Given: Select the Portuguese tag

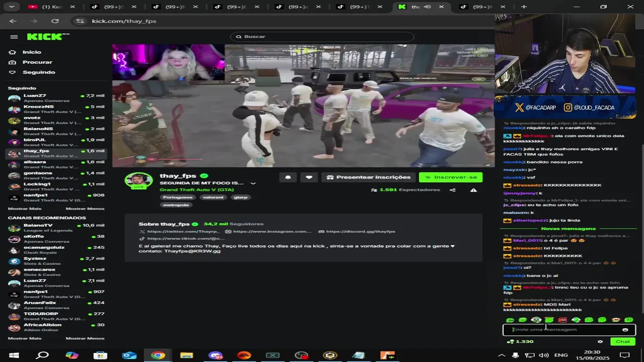Looking at the screenshot, I should pyautogui.click(x=178, y=198).
